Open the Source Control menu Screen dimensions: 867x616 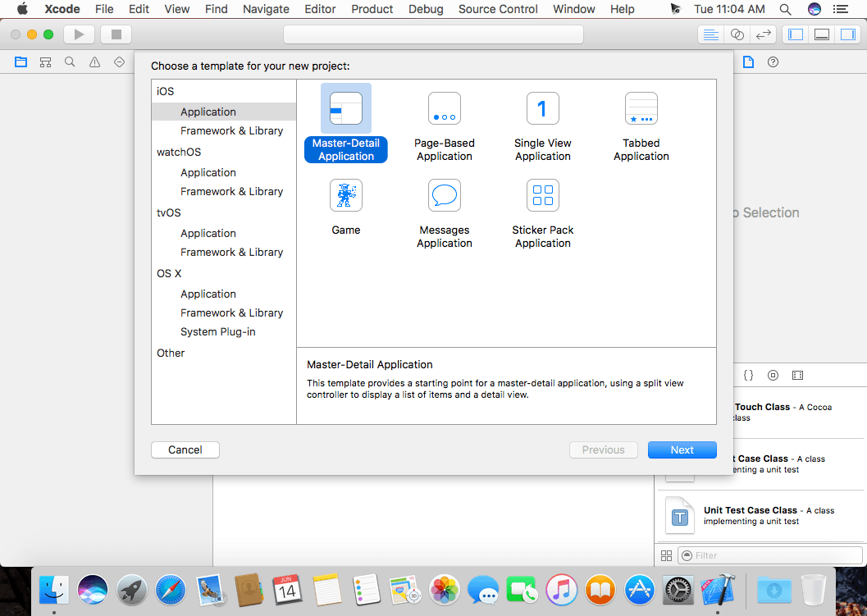[x=498, y=9]
